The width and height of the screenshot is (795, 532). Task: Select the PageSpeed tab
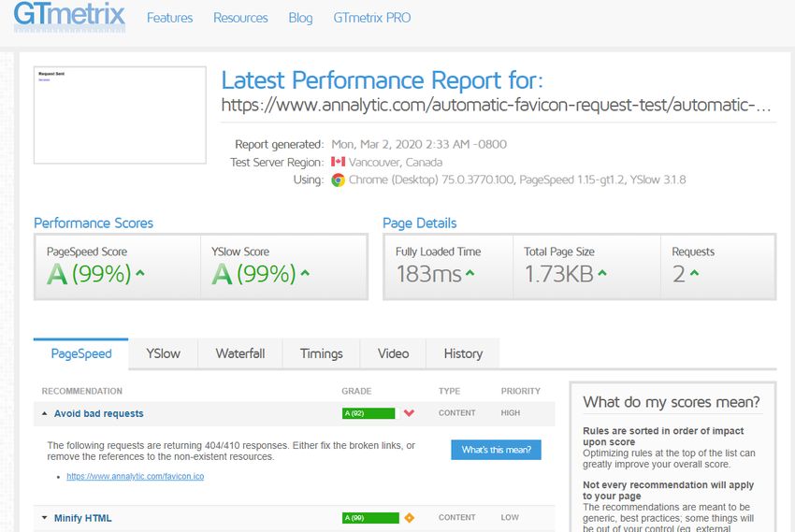[x=81, y=353]
